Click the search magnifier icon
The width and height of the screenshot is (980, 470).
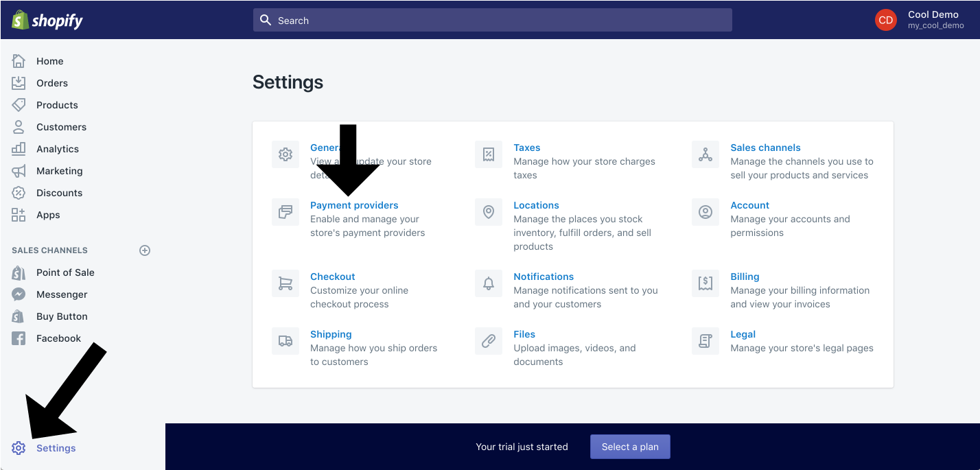click(x=266, y=20)
